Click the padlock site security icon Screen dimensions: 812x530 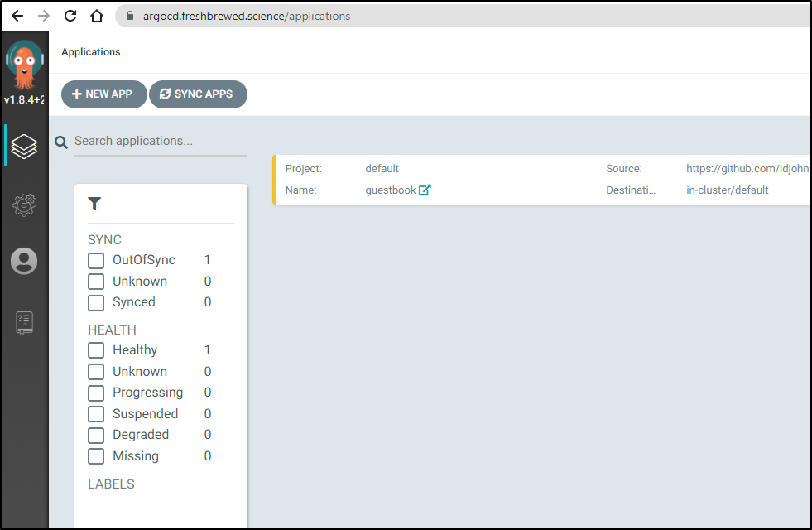(x=130, y=16)
